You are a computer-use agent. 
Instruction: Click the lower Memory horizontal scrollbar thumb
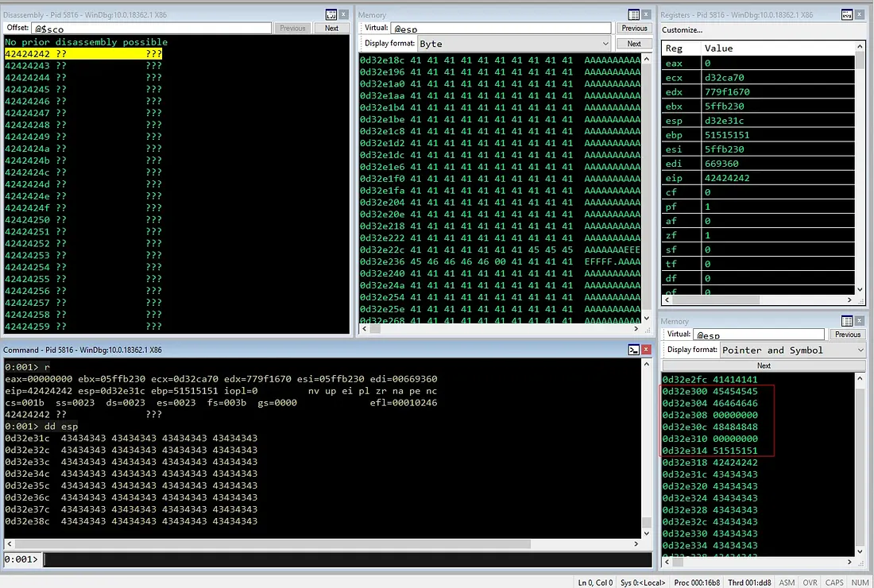(x=679, y=562)
